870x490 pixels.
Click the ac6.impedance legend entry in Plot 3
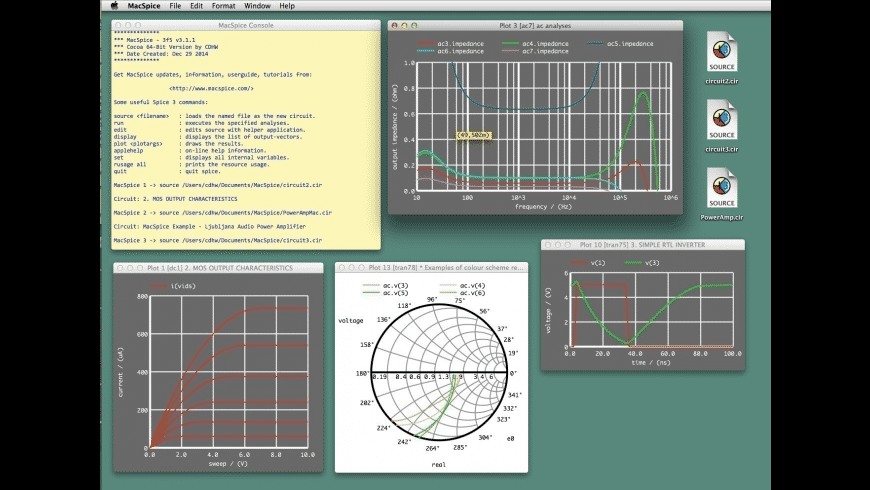(450, 51)
